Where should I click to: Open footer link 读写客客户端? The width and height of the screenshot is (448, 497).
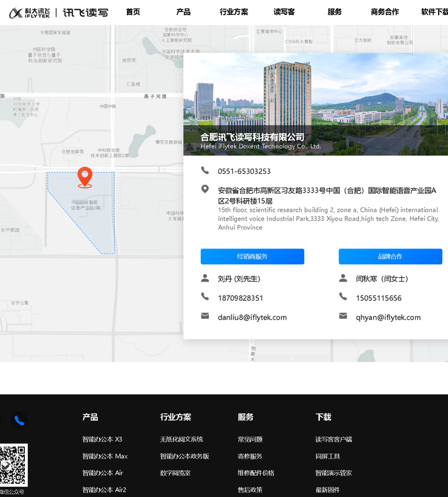(334, 439)
